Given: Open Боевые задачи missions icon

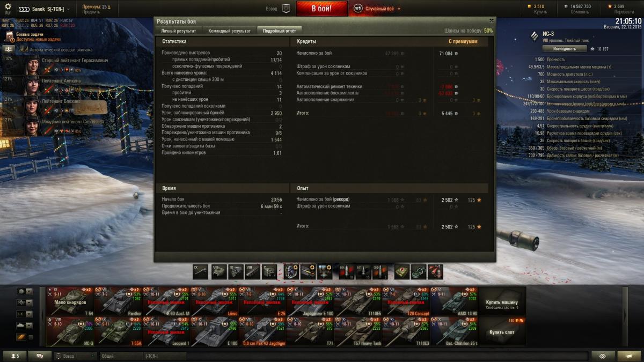Looking at the screenshot, I should 10,36.
